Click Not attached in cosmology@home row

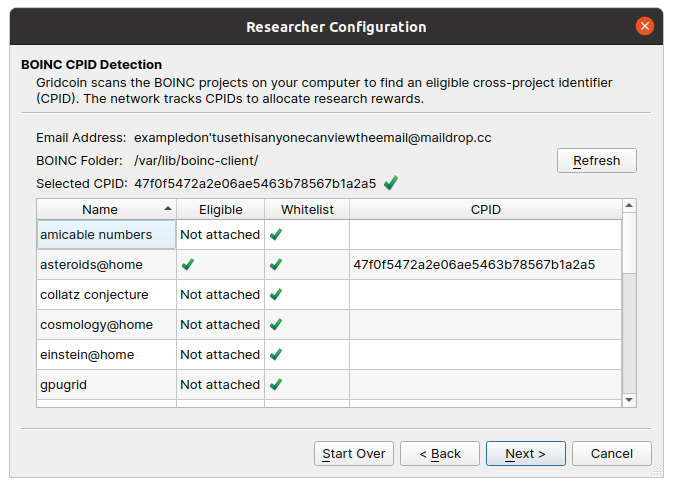click(x=220, y=324)
